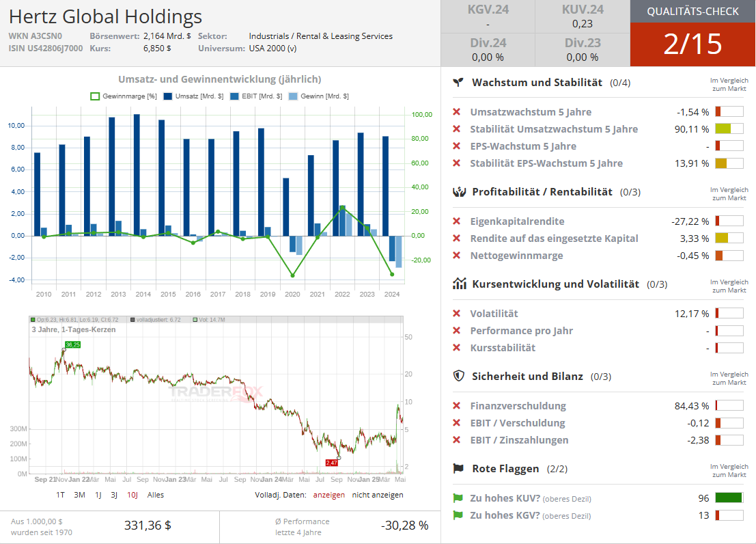756x544 pixels.
Task: Click the shield icon beside Sicherheit und Bilanz
Action: click(458, 376)
